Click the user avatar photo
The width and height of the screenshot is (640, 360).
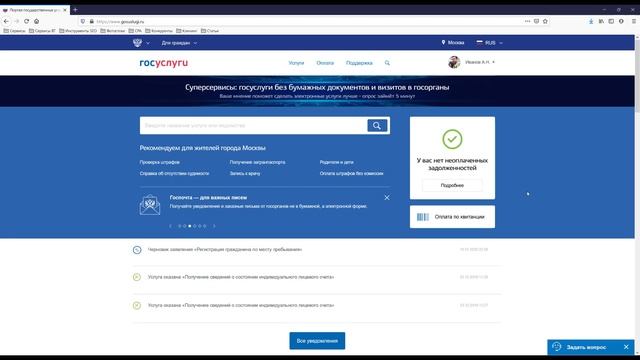pyautogui.click(x=454, y=62)
